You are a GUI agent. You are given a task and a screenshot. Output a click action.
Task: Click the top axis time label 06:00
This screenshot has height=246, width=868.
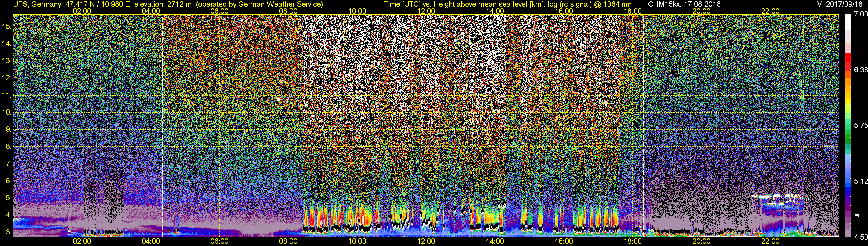219,11
